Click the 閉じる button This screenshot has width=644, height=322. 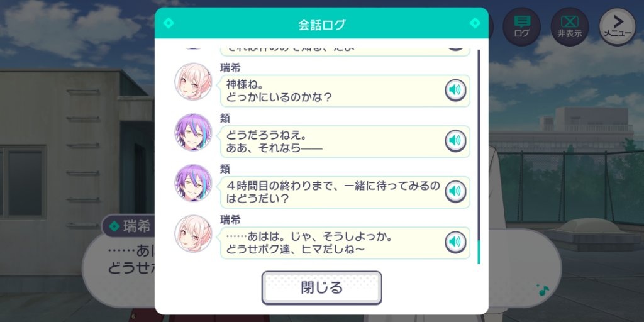[x=321, y=288]
